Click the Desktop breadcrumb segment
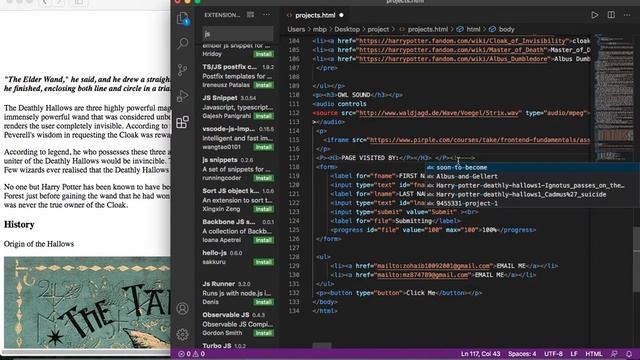The image size is (640, 360). point(347,29)
